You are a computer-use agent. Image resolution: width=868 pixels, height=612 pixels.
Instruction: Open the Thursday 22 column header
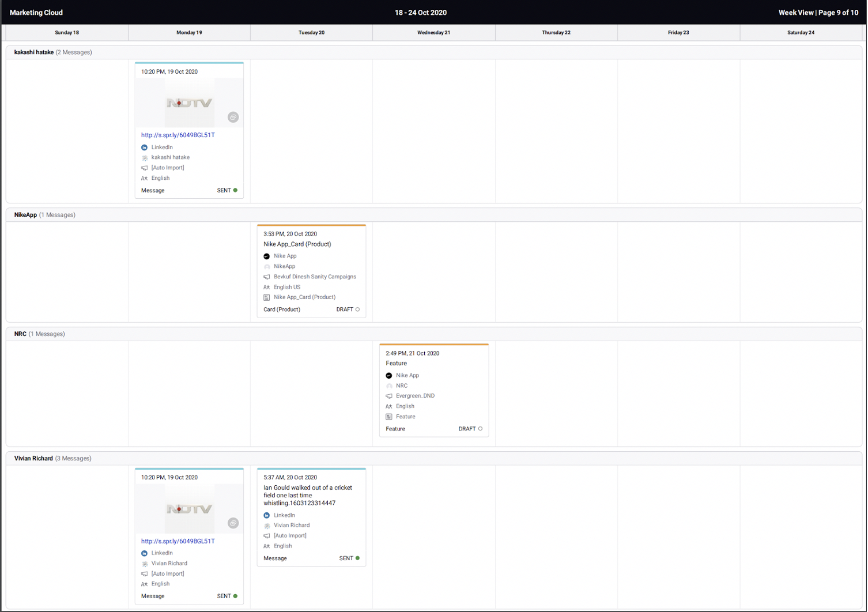pyautogui.click(x=556, y=33)
